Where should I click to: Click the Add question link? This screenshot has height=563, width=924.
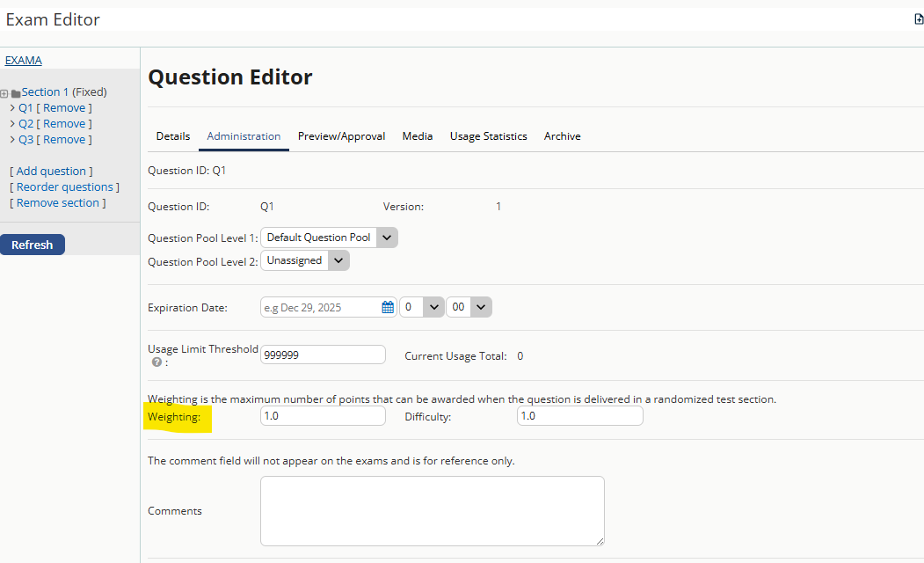51,172
